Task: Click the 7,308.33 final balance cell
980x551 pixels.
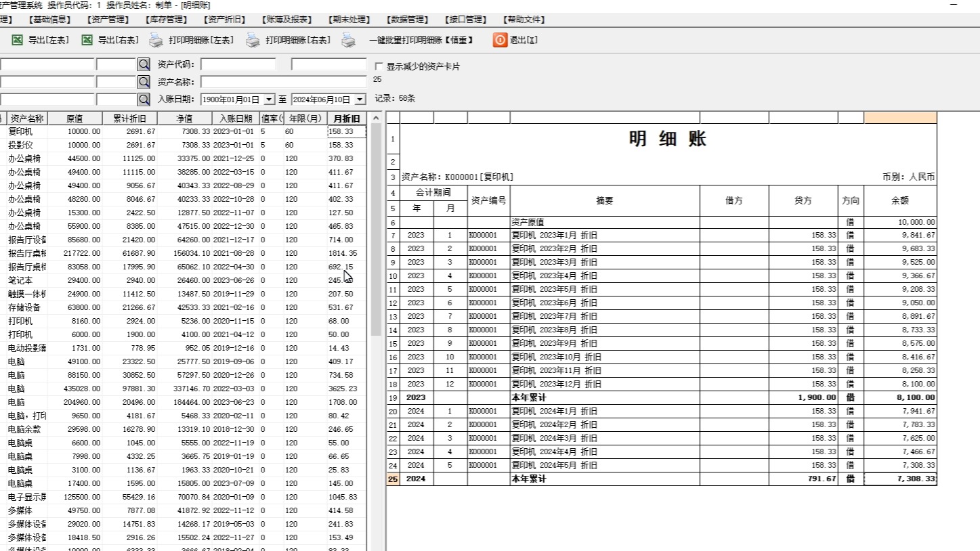Action: point(901,479)
